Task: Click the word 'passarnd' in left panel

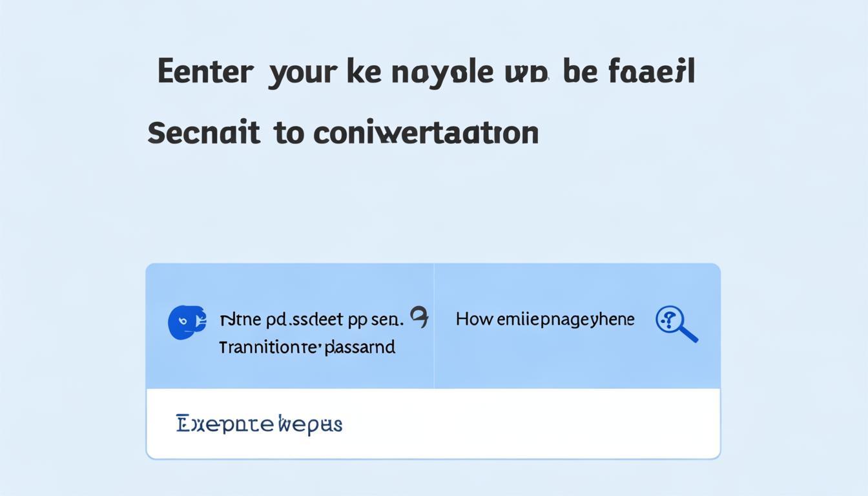Action: [360, 347]
